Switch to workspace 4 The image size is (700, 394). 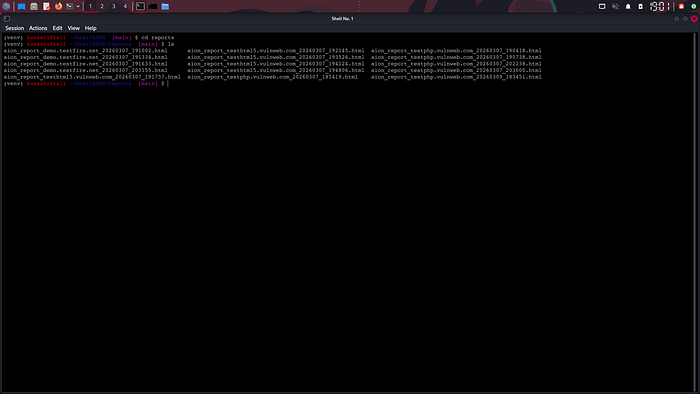(125, 6)
